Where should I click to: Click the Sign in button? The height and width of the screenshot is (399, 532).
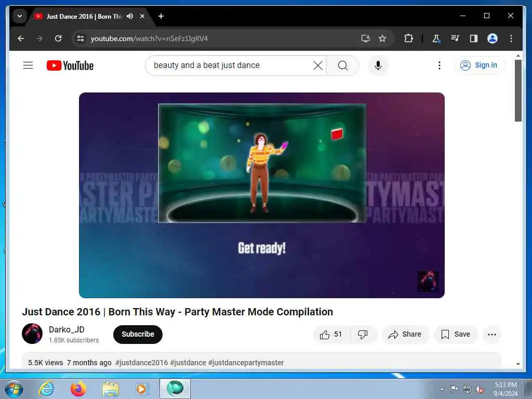[479, 65]
